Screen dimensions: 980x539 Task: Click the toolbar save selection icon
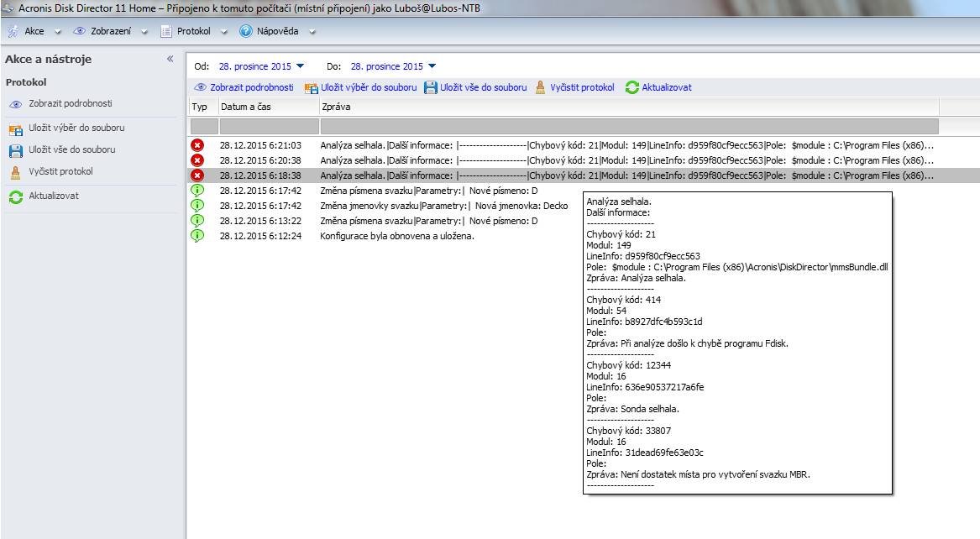(x=312, y=88)
